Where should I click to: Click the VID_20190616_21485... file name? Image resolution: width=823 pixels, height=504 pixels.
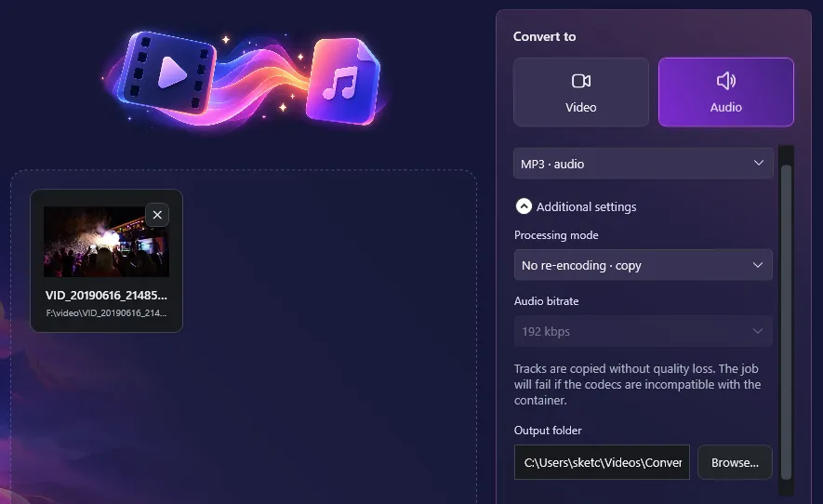pyautogui.click(x=106, y=295)
